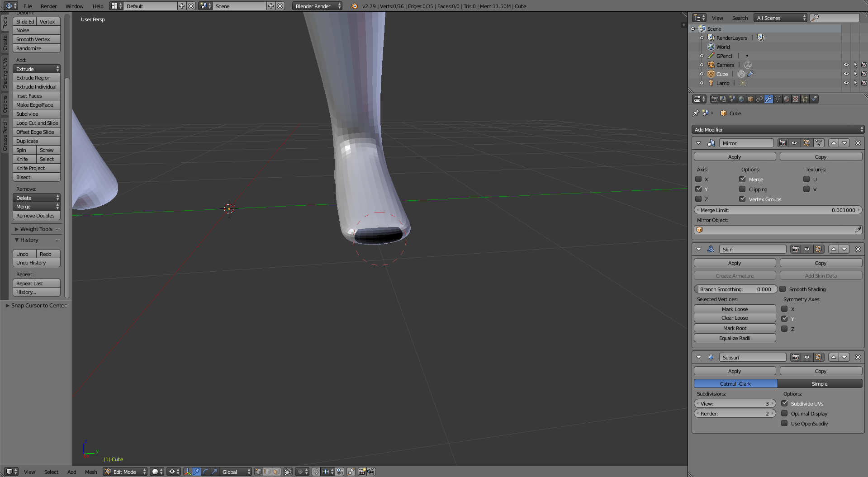Screen dimensions: 868x477
Task: Open the World properties tab globe icon
Action: [x=741, y=99]
